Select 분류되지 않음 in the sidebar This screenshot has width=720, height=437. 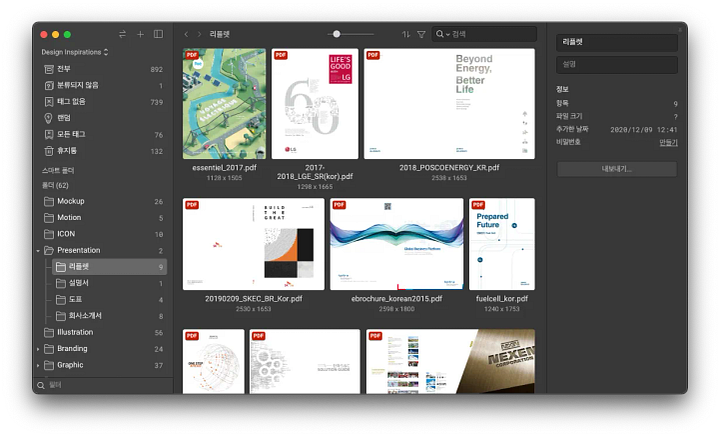pyautogui.click(x=103, y=85)
